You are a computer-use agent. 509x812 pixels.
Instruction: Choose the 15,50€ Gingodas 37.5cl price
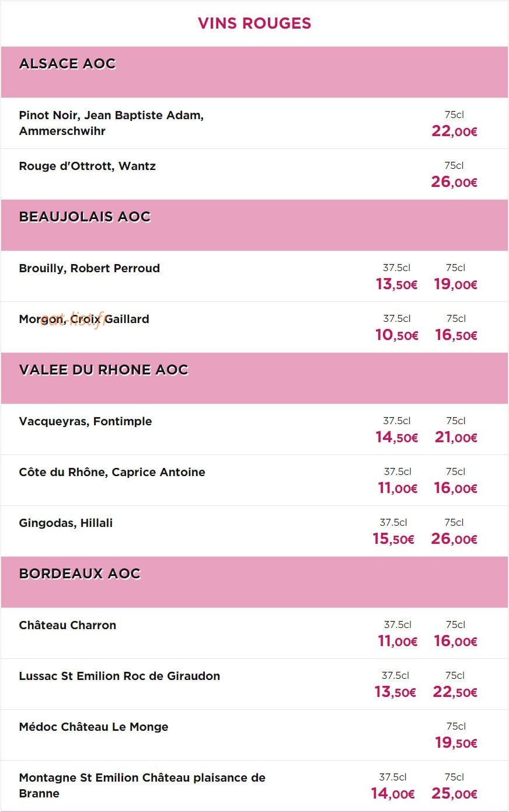tap(394, 539)
